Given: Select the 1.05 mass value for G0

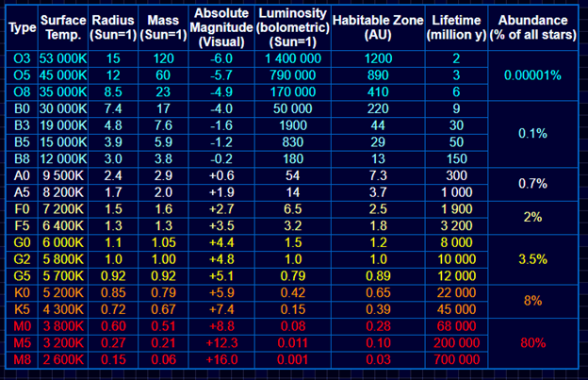Looking at the screenshot, I should (164, 242).
